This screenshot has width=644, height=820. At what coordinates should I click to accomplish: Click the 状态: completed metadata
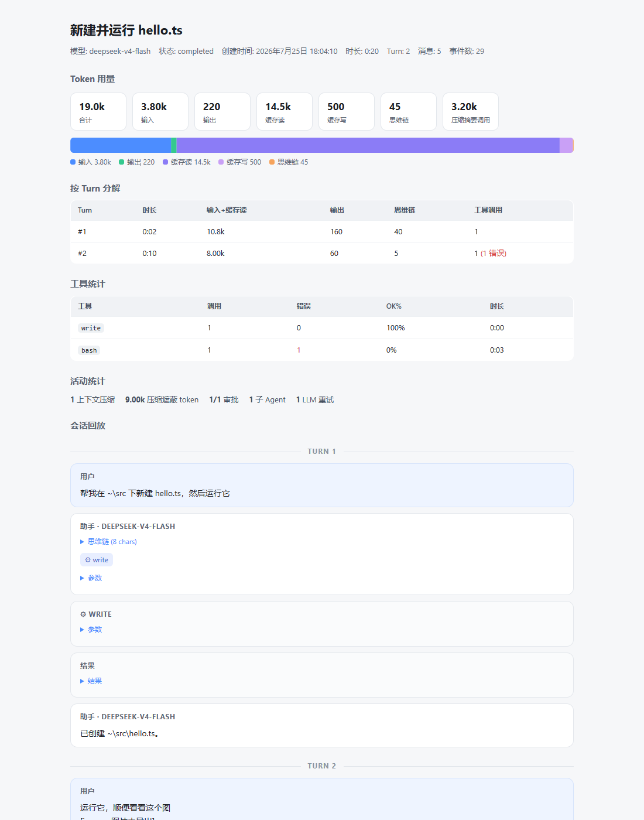pos(186,51)
